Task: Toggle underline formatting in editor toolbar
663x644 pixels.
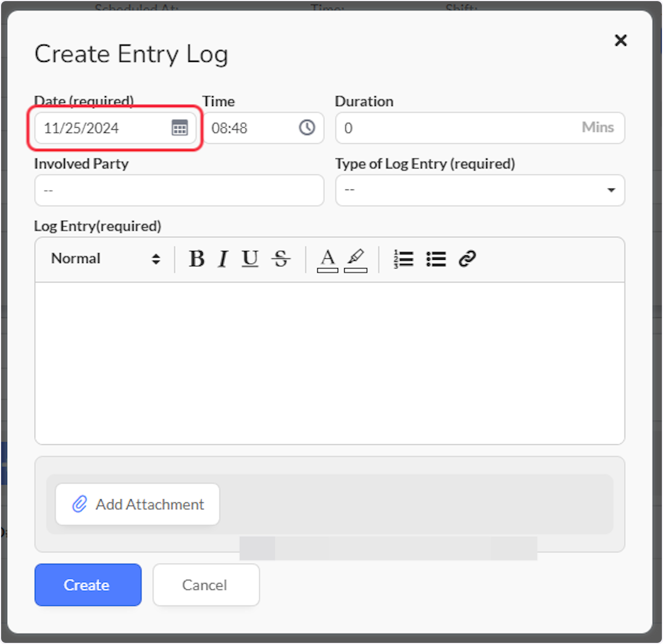Action: 250,259
